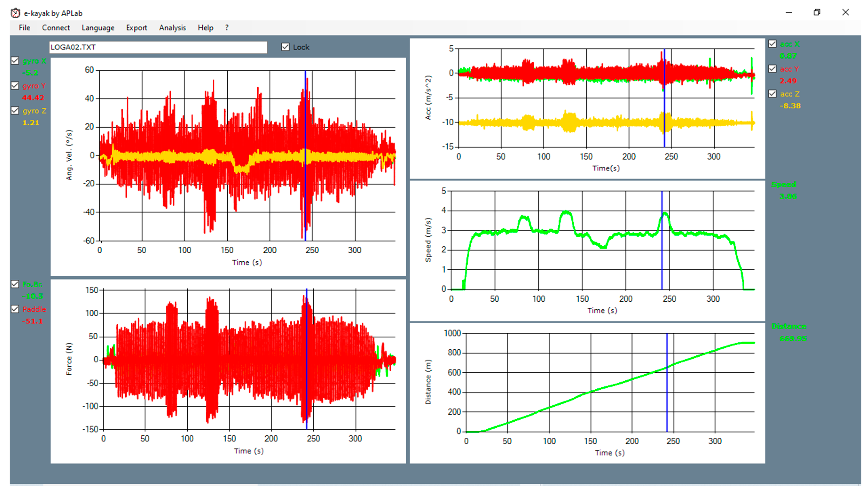This screenshot has height=492, width=868.
Task: Toggle the Fo.Bc force checkbox
Action: 15,284
